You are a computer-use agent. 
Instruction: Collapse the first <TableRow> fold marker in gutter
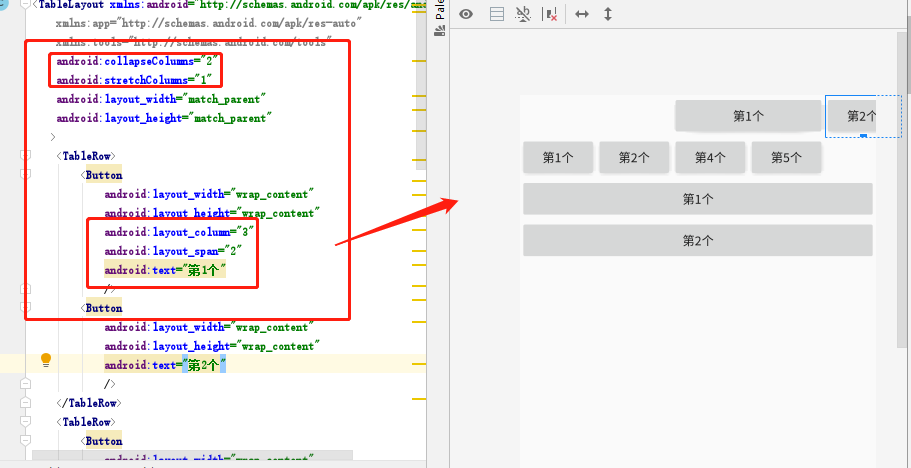pos(25,155)
